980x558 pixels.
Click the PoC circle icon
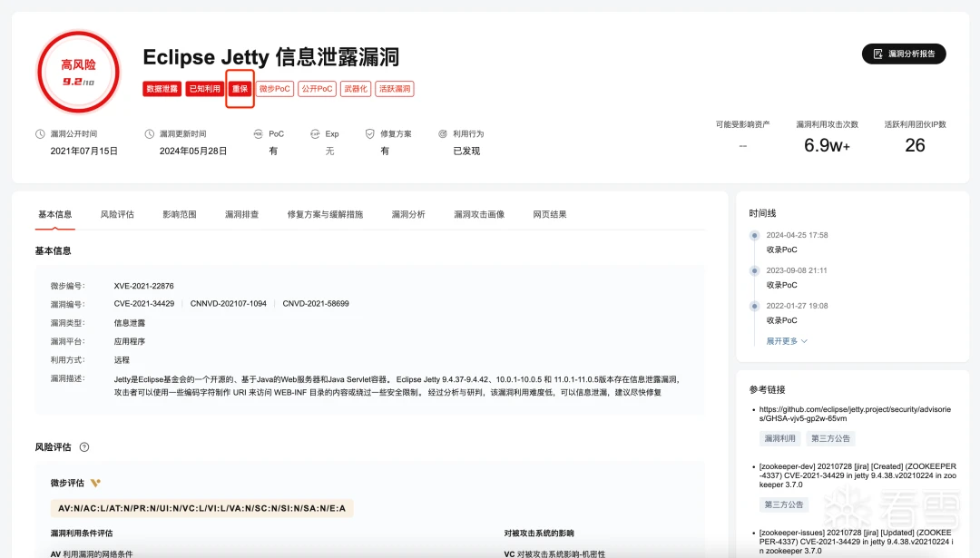pos(258,133)
